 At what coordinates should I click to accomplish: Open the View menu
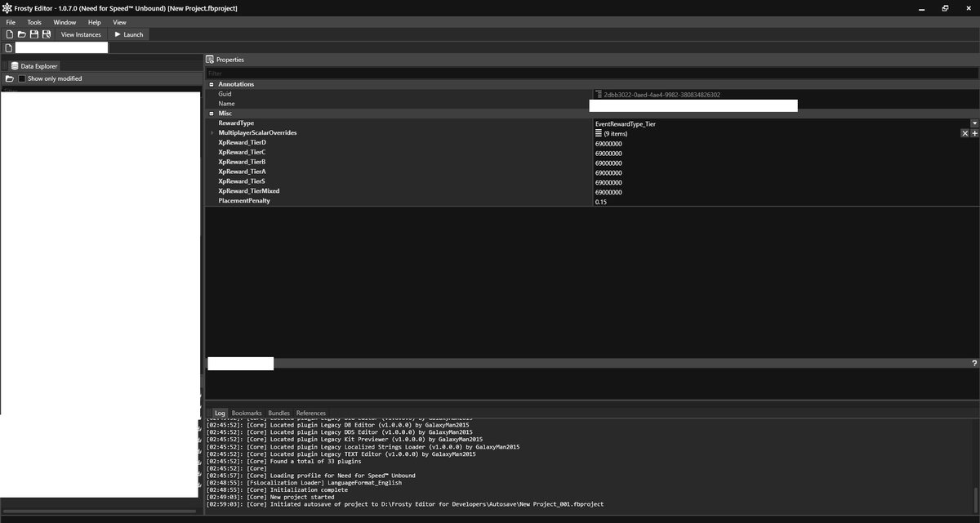click(x=119, y=22)
